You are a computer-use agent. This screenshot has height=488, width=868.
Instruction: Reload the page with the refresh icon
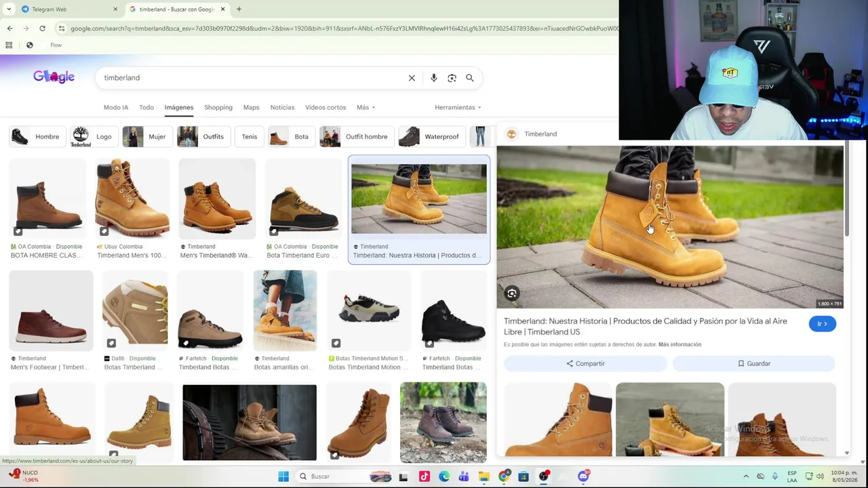pyautogui.click(x=42, y=28)
